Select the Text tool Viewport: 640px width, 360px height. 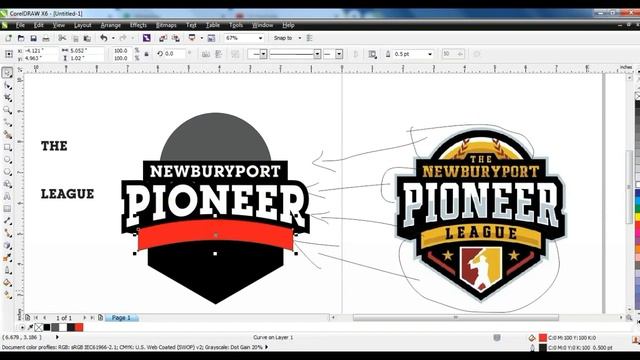point(7,196)
